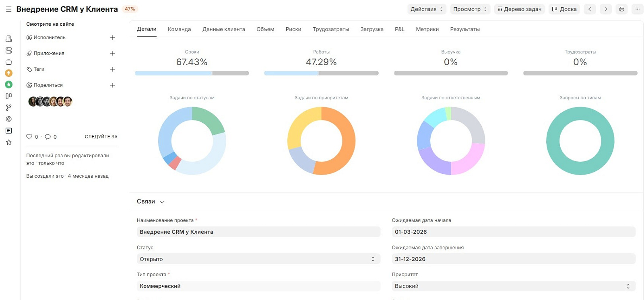Click the Дерево задач button
Viewport: 644px width, 300px height.
520,9
